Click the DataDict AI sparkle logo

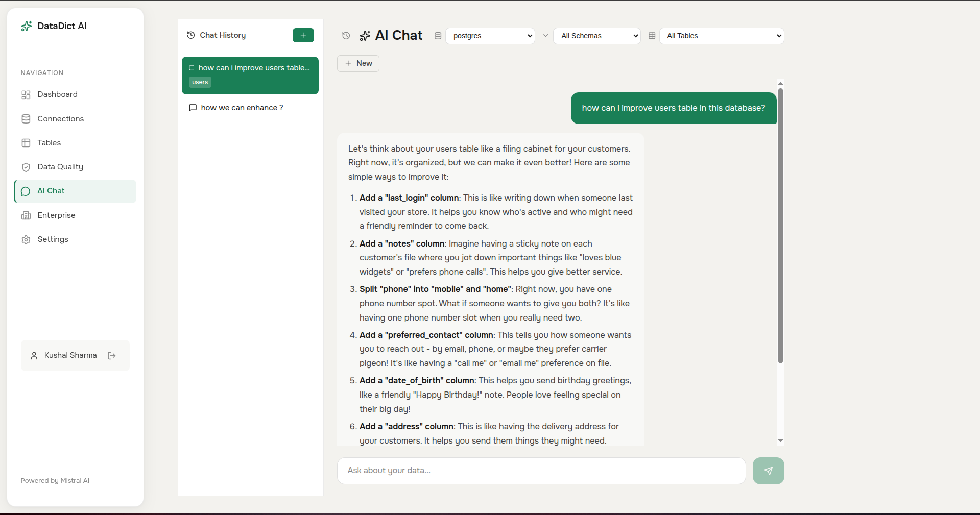tap(27, 26)
